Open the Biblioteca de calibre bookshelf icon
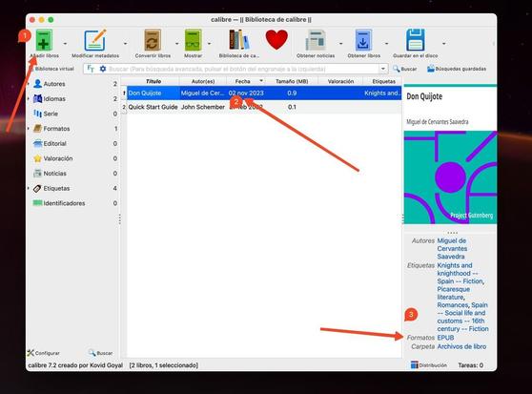 (x=239, y=40)
